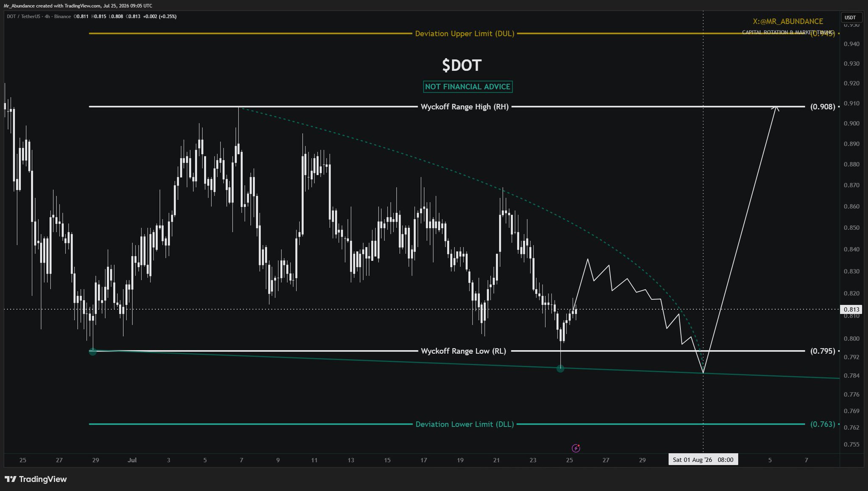Viewport: 868px width, 491px height.
Task: Click the 0.880 price axis label
Action: pos(851,165)
